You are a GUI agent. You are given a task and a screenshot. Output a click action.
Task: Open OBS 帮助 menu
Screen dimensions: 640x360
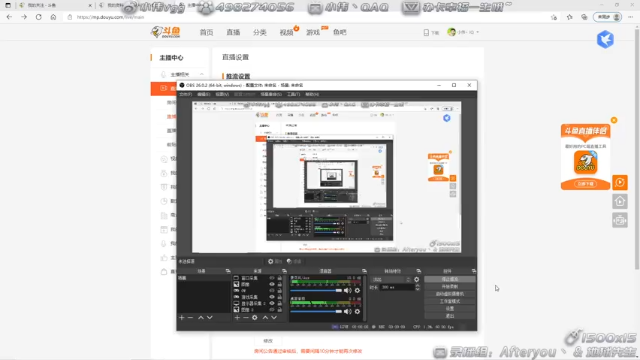pyautogui.click(x=312, y=94)
